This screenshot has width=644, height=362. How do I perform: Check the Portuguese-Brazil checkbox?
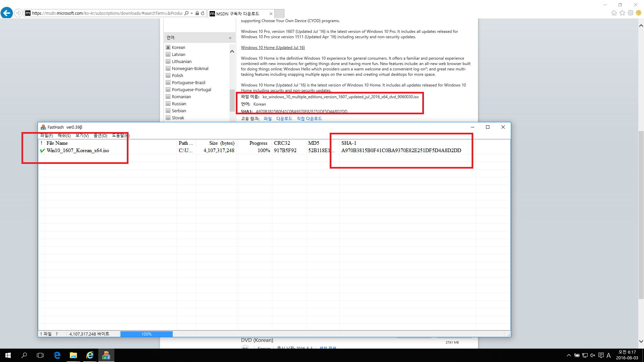(168, 82)
